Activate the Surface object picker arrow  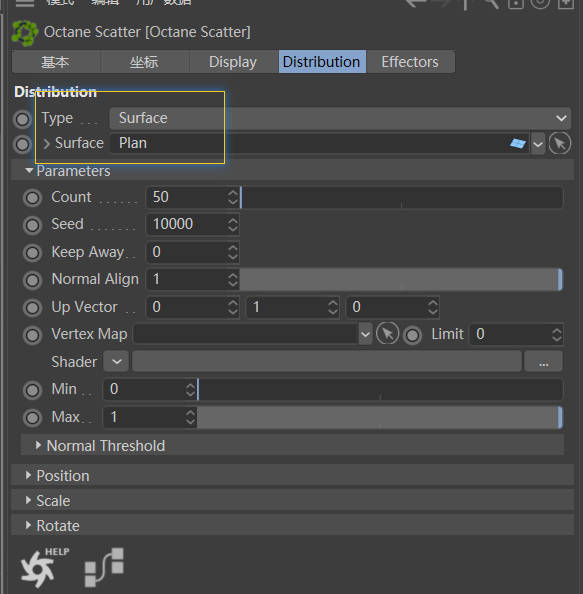click(x=560, y=144)
